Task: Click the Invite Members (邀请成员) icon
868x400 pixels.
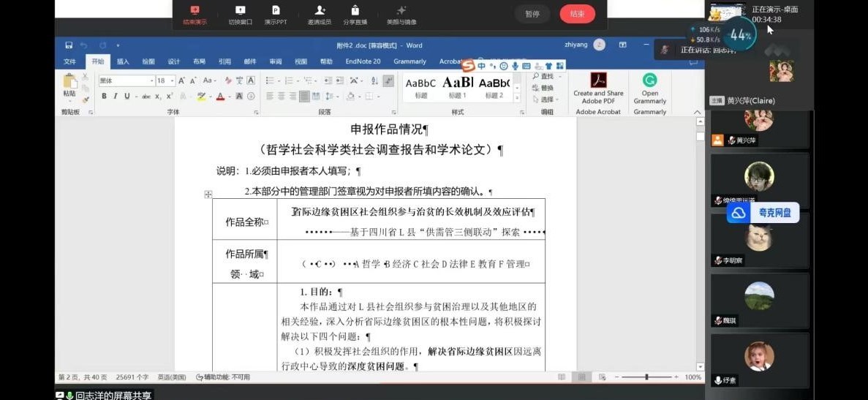Action: point(319,15)
